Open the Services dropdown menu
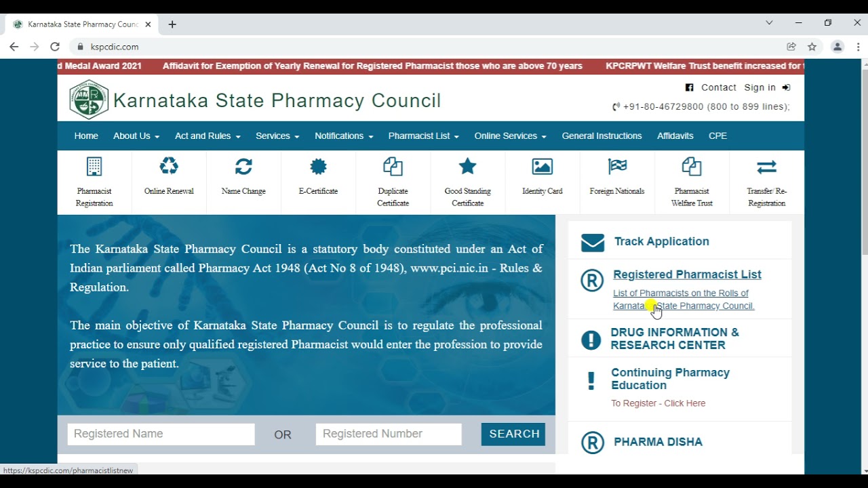The image size is (868, 488). point(277,136)
